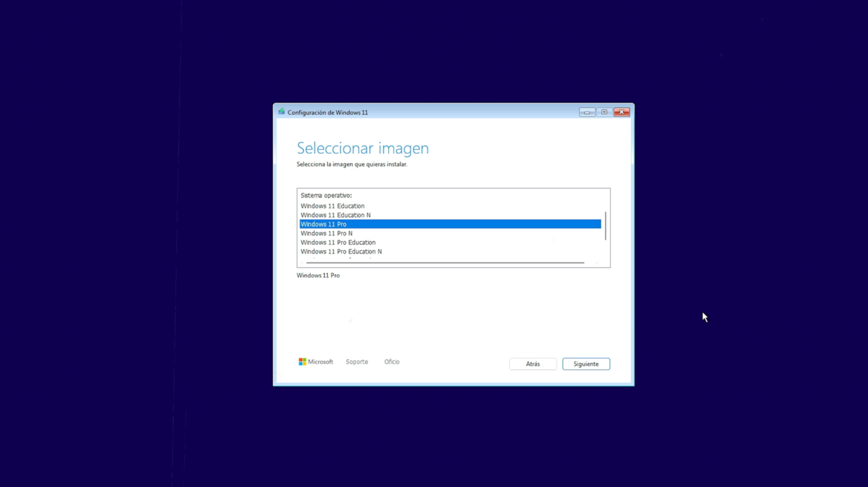Image resolution: width=868 pixels, height=487 pixels.
Task: Minimize the Configuración de Windows 11 window
Action: [587, 112]
